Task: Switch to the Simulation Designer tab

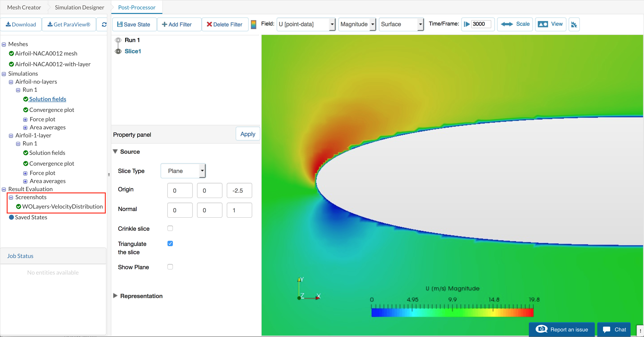Action: coord(79,7)
